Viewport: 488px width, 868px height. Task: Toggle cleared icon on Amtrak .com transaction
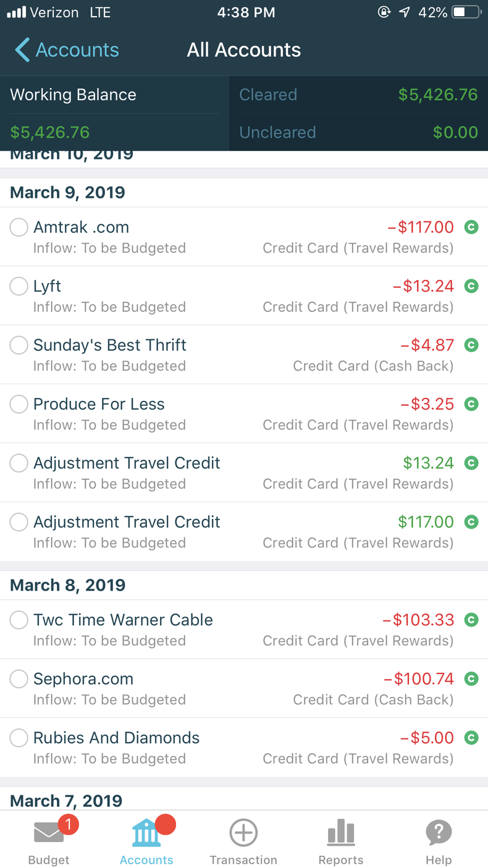click(x=471, y=227)
